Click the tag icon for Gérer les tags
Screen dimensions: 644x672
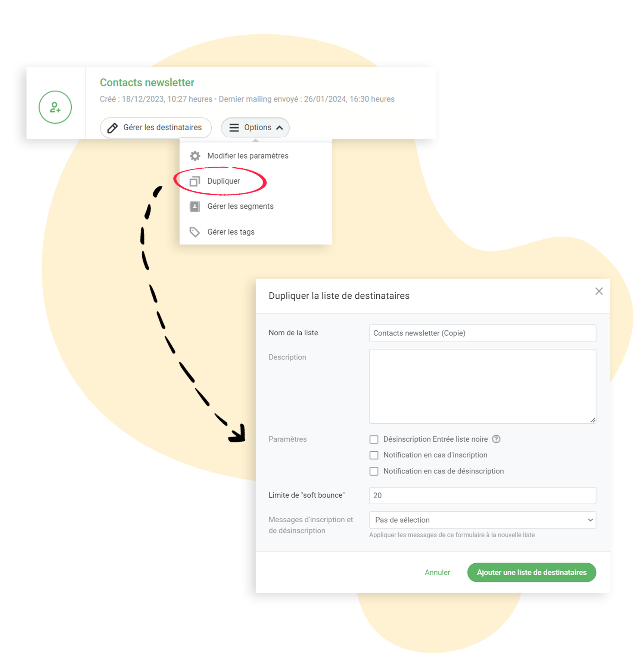pyautogui.click(x=195, y=232)
